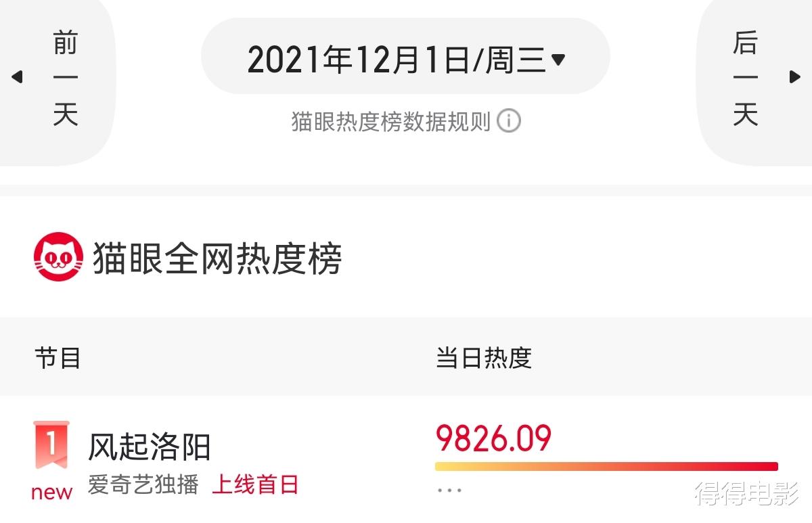Click the 前一天 button
Screen dimensions: 812x523
click(x=66, y=76)
